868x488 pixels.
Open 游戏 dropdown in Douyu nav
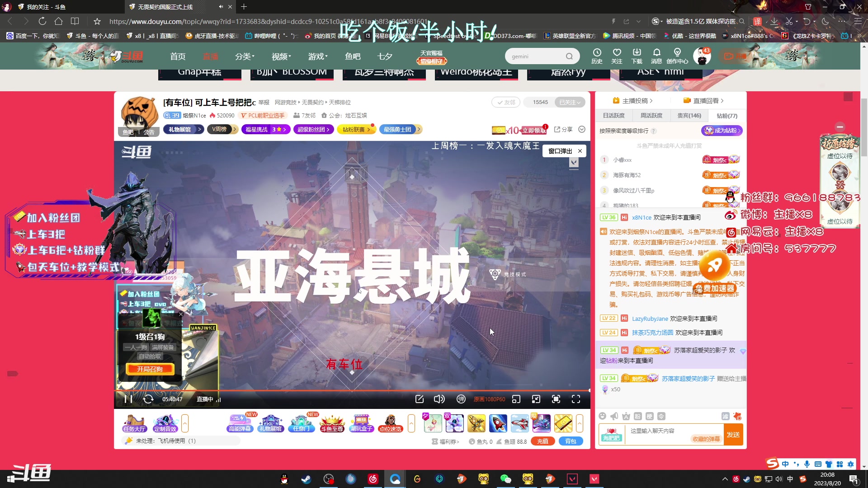[318, 56]
